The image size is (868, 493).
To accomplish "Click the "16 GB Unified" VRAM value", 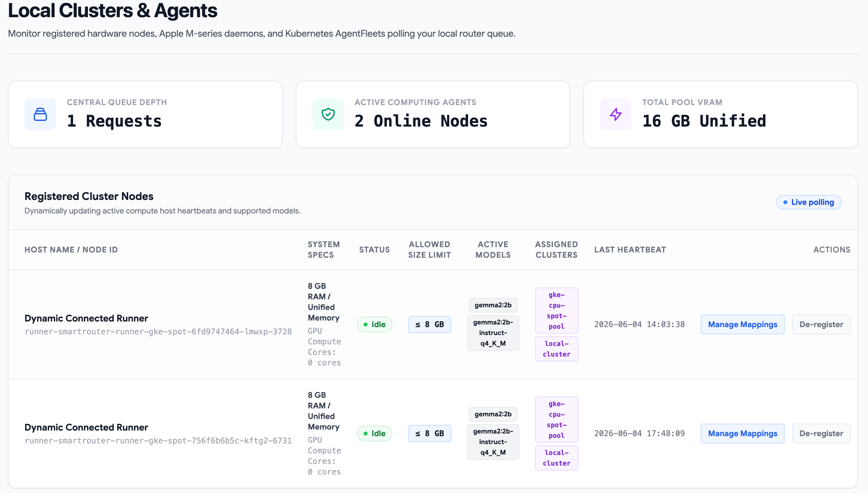I will [x=704, y=121].
